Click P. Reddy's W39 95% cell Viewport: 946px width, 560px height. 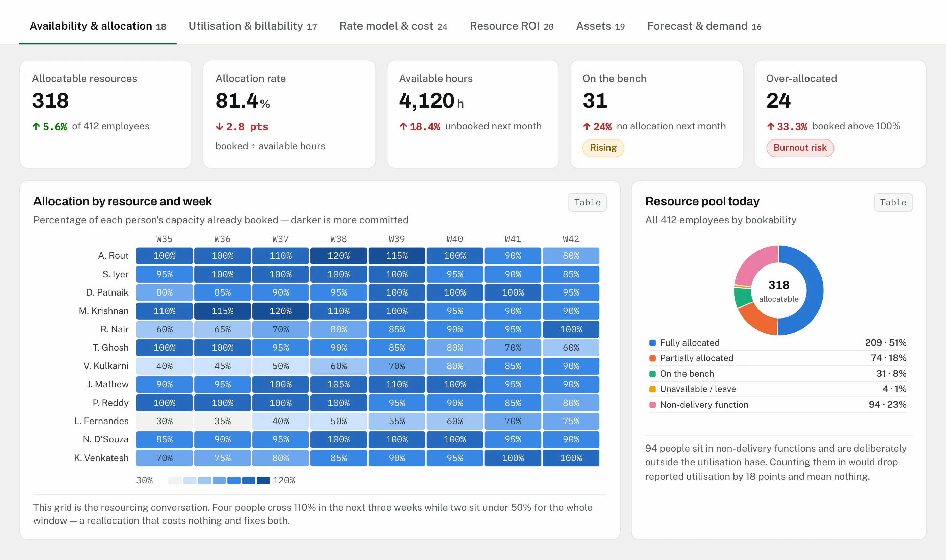[397, 403]
